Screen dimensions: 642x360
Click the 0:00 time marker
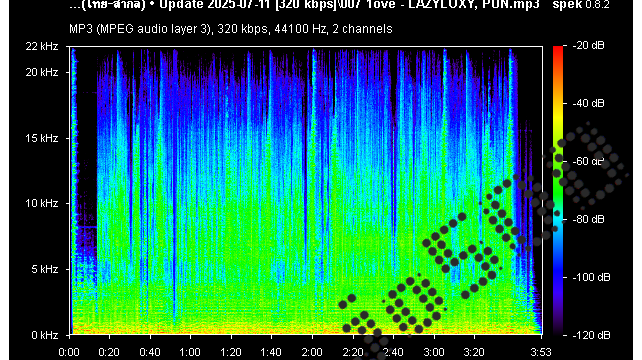click(x=69, y=352)
